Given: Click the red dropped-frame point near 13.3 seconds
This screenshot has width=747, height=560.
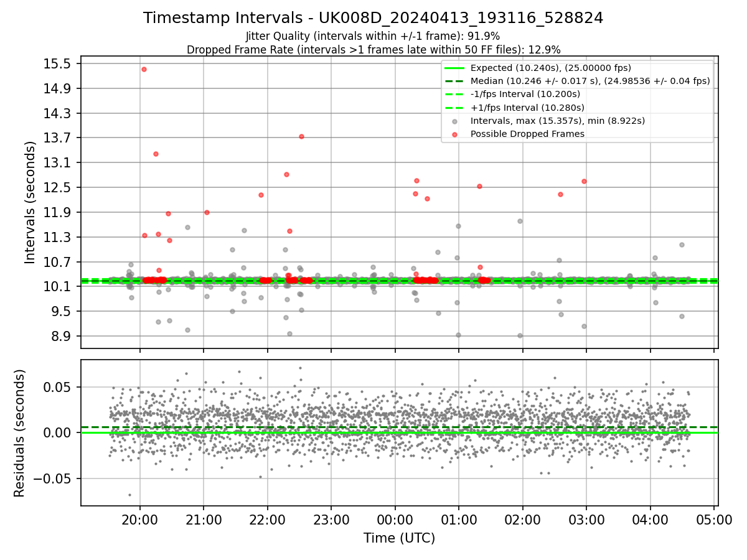Looking at the screenshot, I should pos(156,154).
